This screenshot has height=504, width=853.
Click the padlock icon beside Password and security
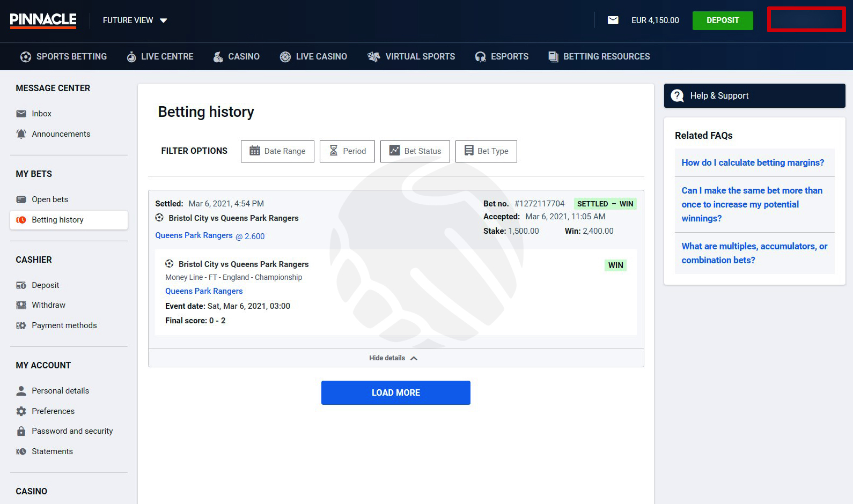tap(21, 431)
